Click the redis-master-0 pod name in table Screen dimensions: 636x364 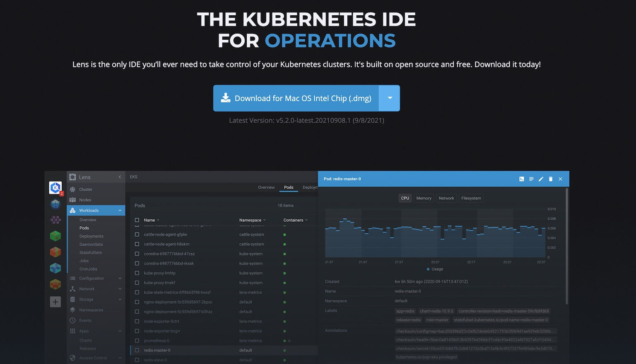click(157, 350)
